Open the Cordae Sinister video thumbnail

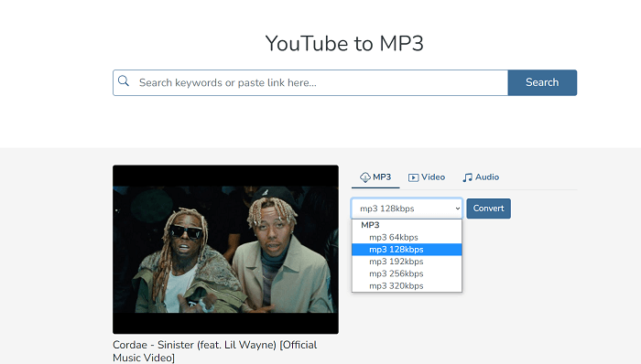[225, 250]
